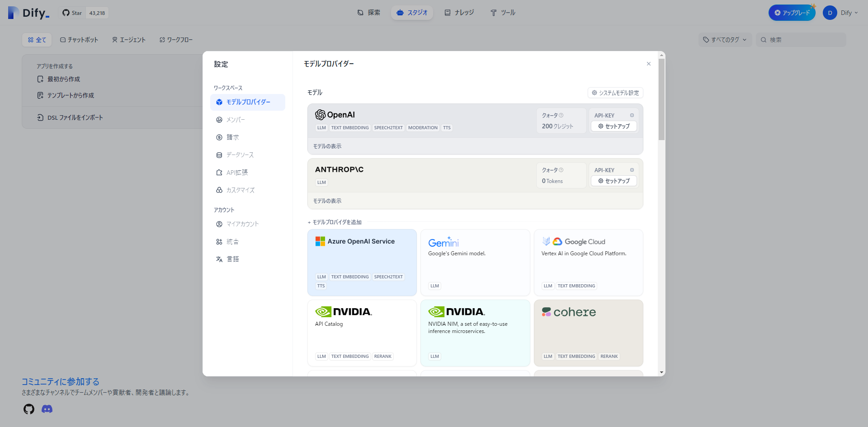Add Google Cloud Vertex AI provider

589,263
